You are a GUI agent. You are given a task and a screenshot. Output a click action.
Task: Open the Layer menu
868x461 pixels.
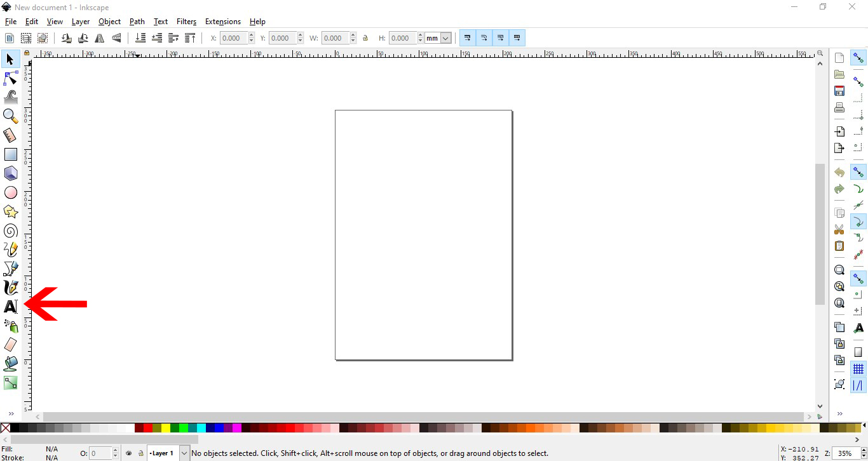click(81, 22)
